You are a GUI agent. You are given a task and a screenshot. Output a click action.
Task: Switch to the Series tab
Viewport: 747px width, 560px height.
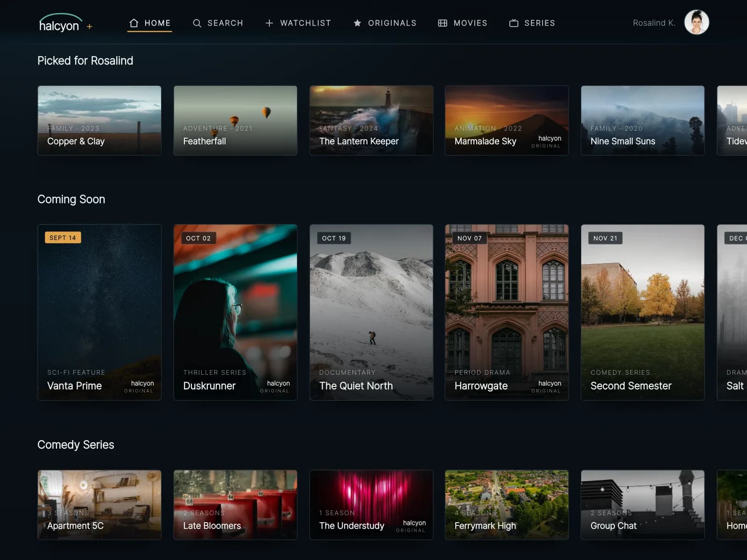532,23
